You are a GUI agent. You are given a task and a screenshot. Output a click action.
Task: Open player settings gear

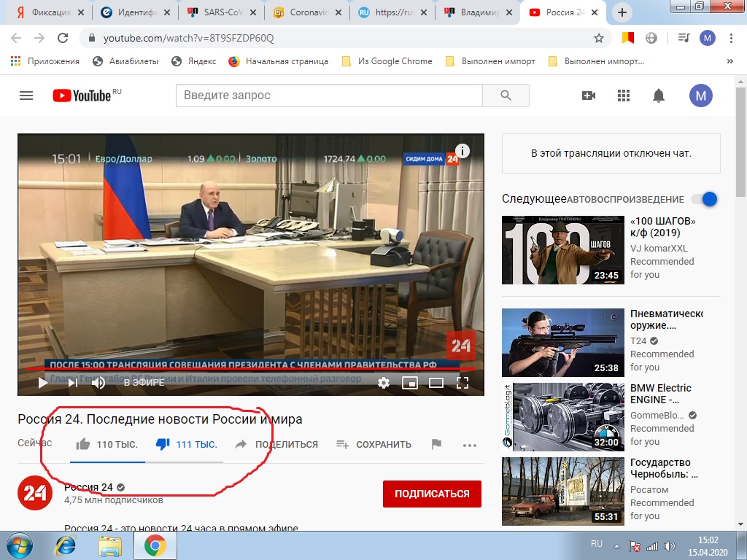pos(384,383)
